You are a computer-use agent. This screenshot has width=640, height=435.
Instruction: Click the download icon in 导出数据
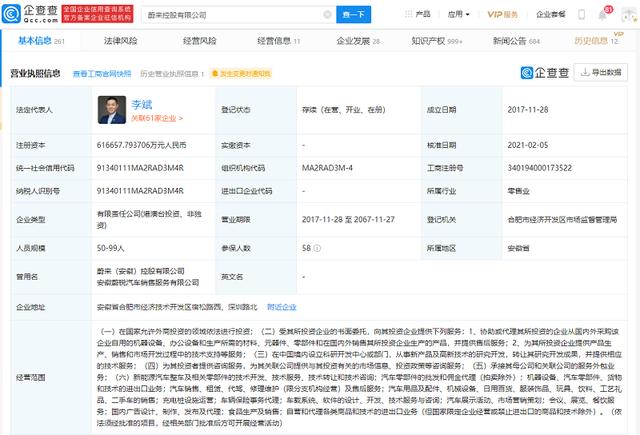(585, 72)
